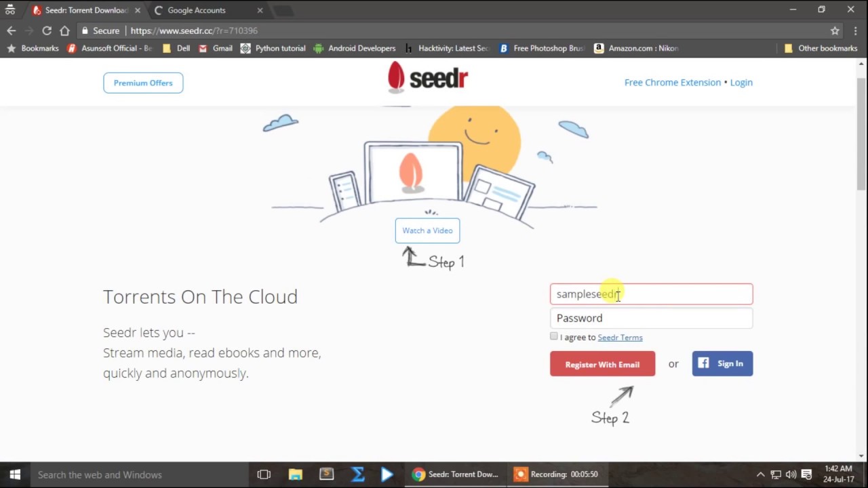Open the Free Photoshop Brushes bookmark

tap(541, 48)
